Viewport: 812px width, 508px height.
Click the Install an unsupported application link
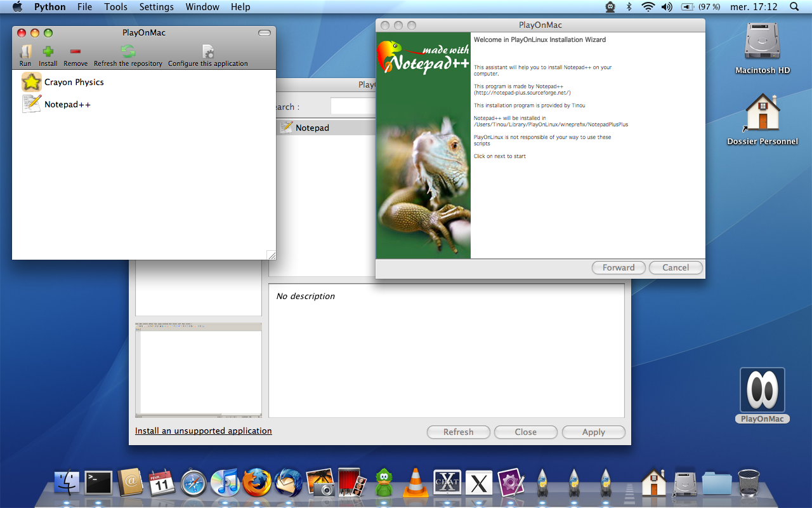coord(203,431)
